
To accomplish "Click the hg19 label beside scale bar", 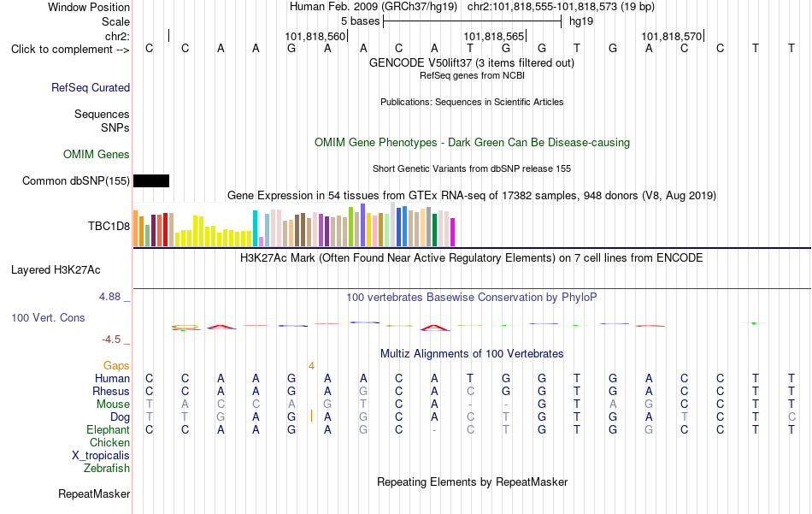I will (x=581, y=21).
